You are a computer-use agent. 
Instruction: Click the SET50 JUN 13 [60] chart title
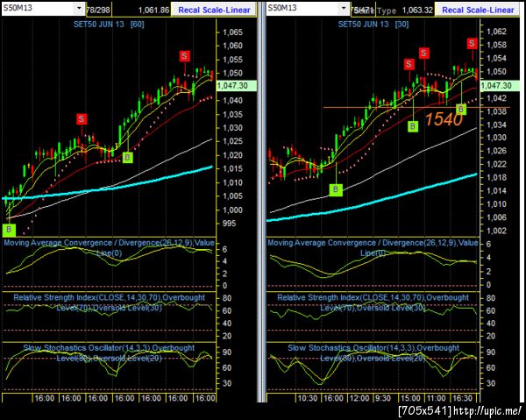coord(109,25)
